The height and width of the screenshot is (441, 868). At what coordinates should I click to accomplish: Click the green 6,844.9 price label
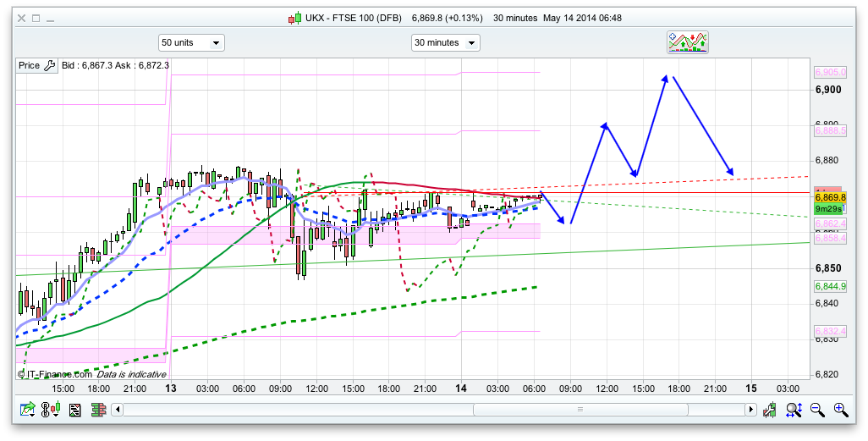[831, 286]
